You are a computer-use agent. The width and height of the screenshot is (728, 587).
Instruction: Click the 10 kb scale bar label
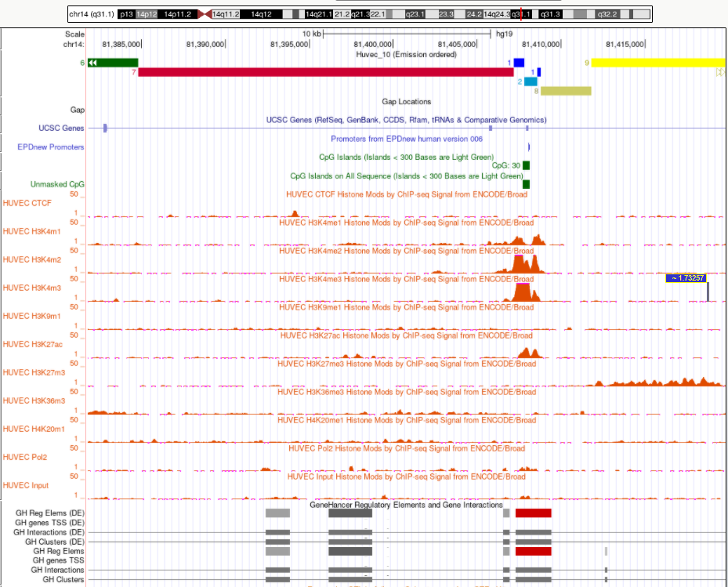point(311,34)
